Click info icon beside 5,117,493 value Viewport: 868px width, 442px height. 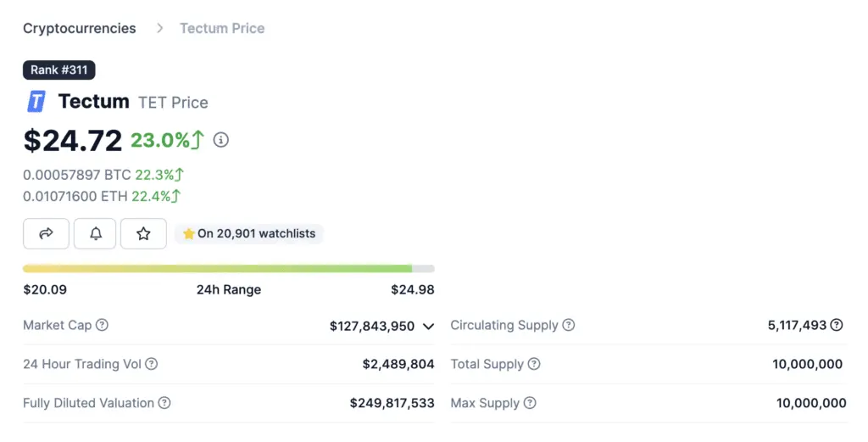[x=837, y=325]
